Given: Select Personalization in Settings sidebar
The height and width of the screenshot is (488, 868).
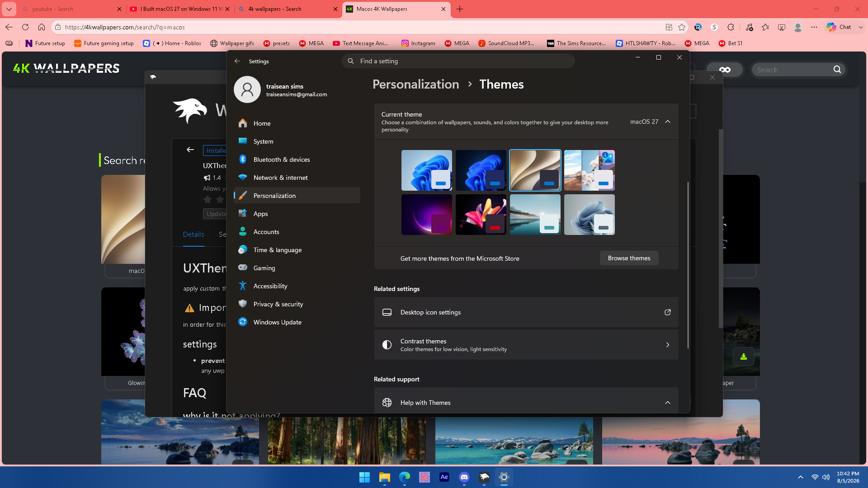Looking at the screenshot, I should [297, 196].
